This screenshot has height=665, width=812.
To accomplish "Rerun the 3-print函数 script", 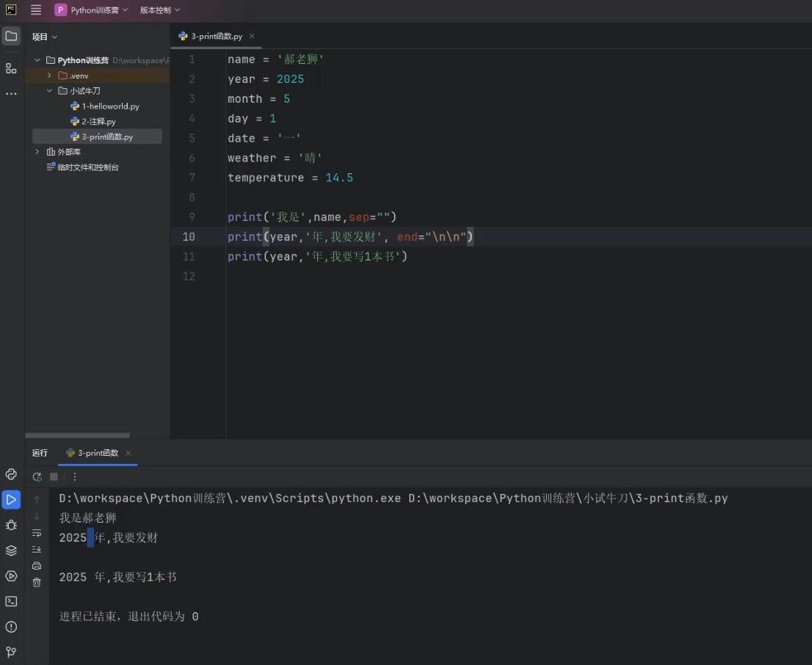I will point(37,476).
